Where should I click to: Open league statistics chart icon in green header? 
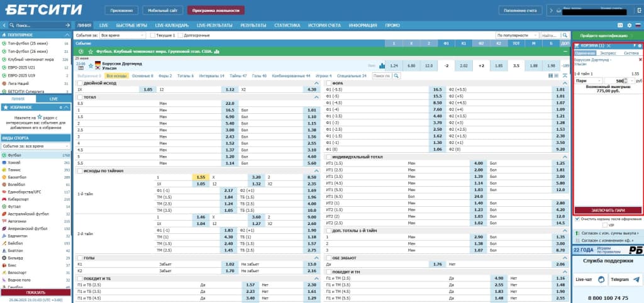pyautogui.click(x=217, y=52)
